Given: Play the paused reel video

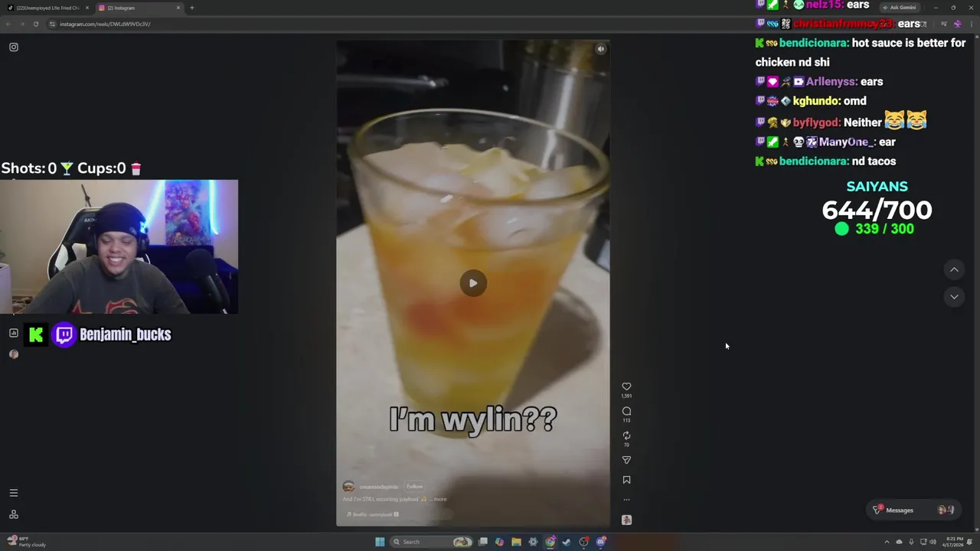Looking at the screenshot, I should 473,283.
